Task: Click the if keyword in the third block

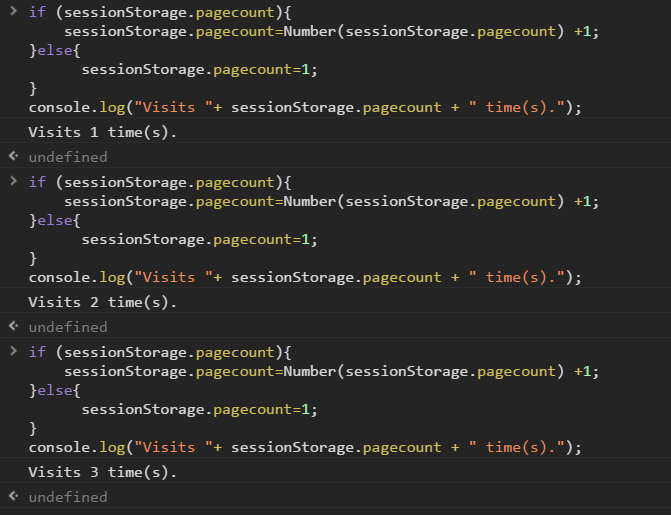Action: [37, 352]
